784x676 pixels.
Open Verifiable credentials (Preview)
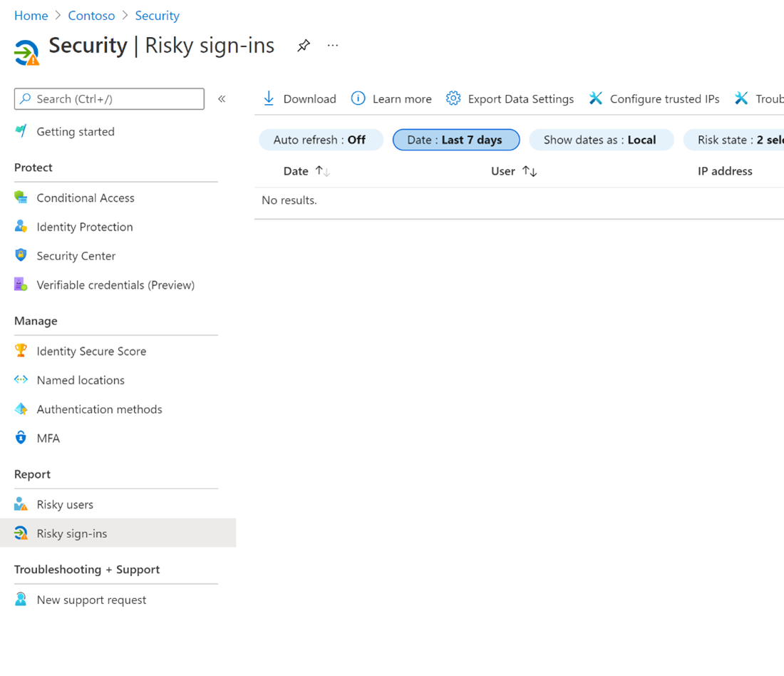tap(115, 285)
